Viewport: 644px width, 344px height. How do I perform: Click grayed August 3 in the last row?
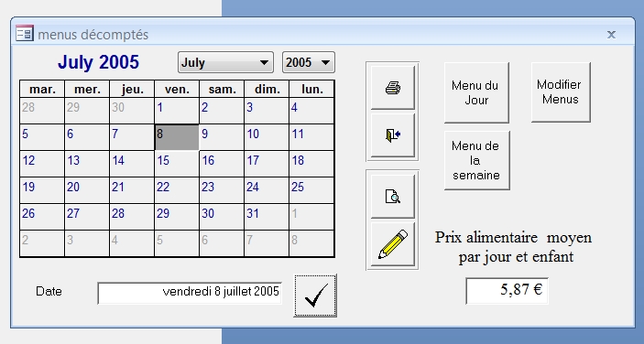[x=87, y=243]
